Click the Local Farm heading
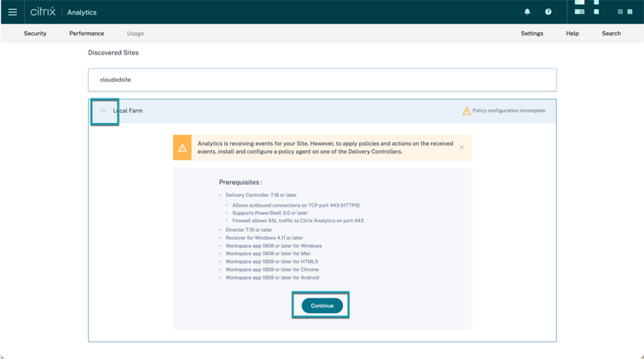The image size is (644, 359). click(128, 110)
